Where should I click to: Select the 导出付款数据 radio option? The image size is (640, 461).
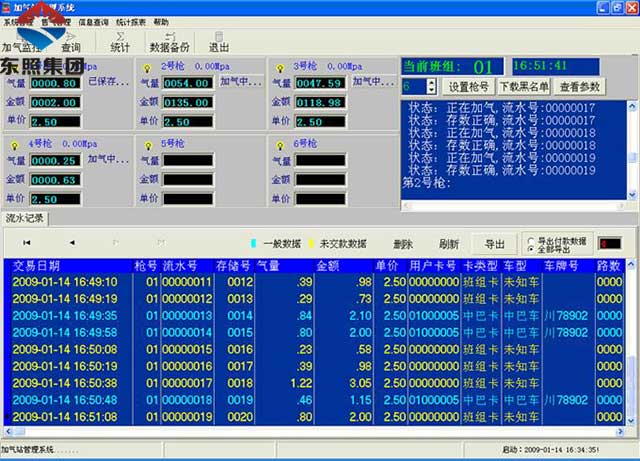[x=531, y=241]
